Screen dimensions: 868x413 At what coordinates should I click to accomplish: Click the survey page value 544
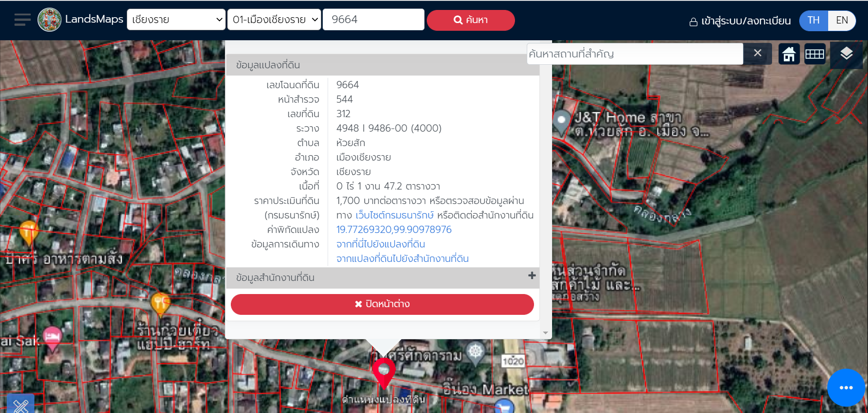tap(344, 99)
